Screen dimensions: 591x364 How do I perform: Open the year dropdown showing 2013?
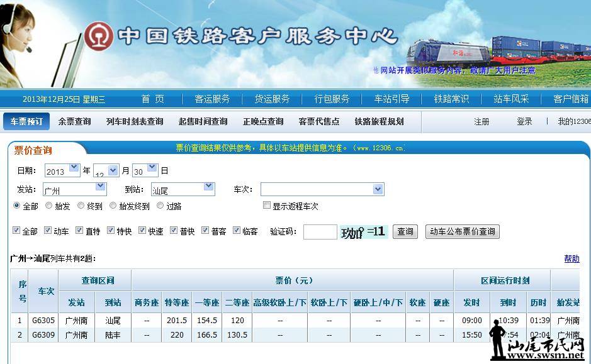(62, 170)
